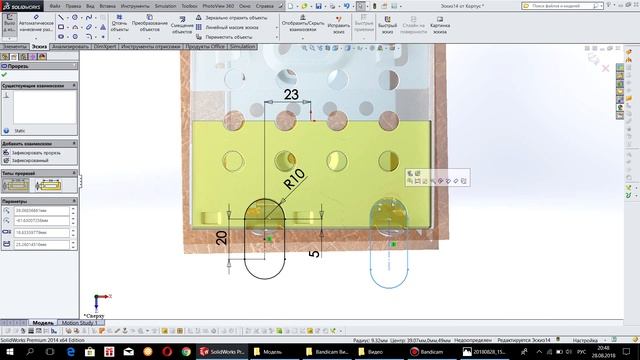Collapse the Slot Types section
Image resolution: width=640 pixels, height=360 pixels.
click(x=74, y=173)
